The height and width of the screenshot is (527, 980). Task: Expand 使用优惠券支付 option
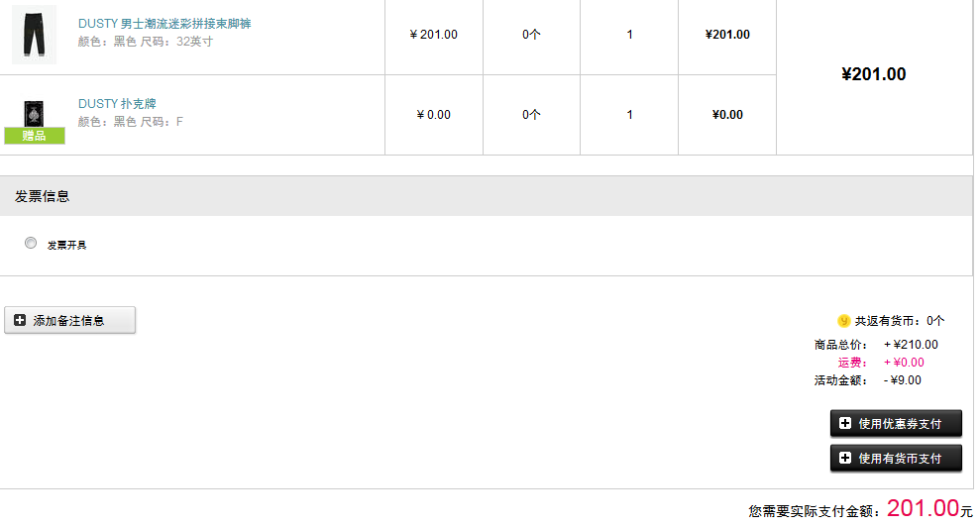click(896, 423)
